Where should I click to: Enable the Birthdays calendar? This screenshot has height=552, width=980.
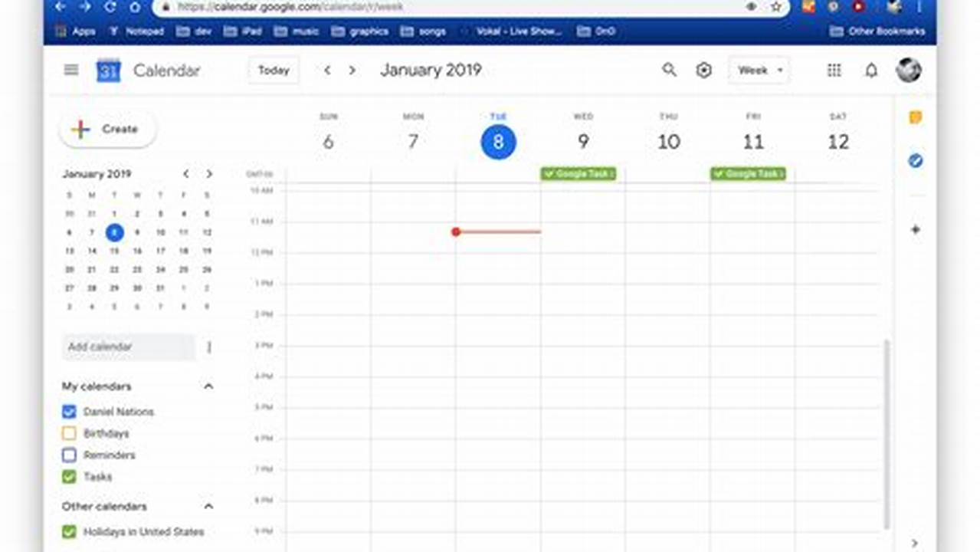tap(69, 433)
